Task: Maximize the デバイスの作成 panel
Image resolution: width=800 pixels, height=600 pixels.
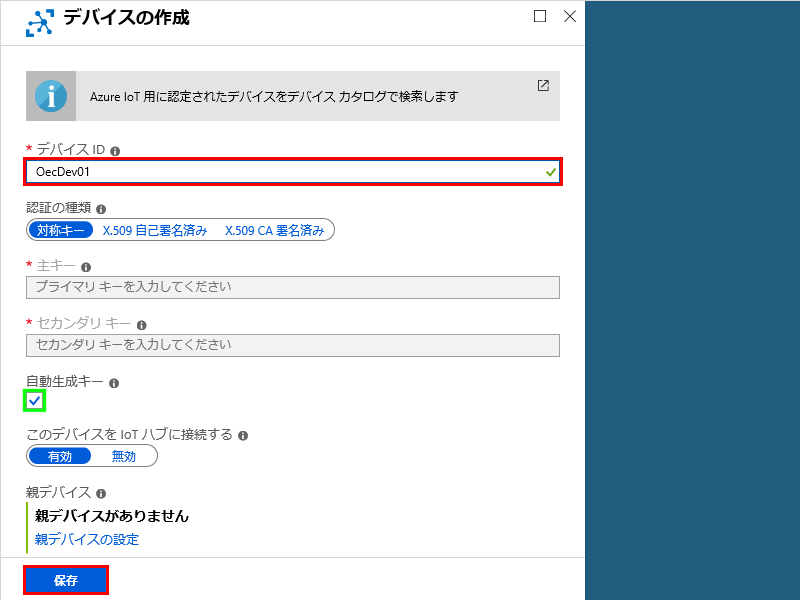Action: (x=540, y=16)
